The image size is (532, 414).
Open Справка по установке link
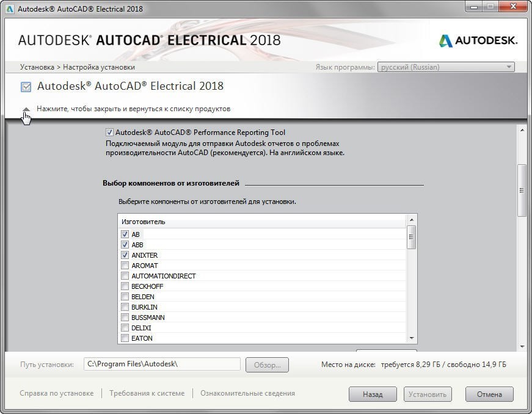[x=57, y=393]
